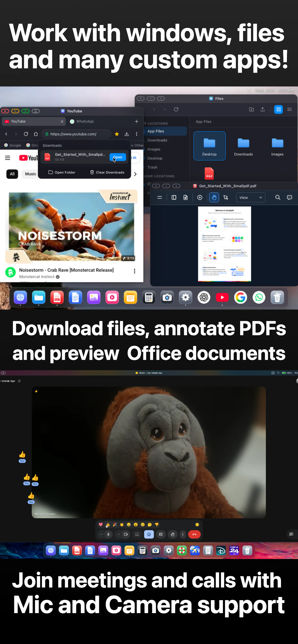Viewport: 298px width, 644px height.
Task: Go to browser home page
Action: click(x=36, y=134)
